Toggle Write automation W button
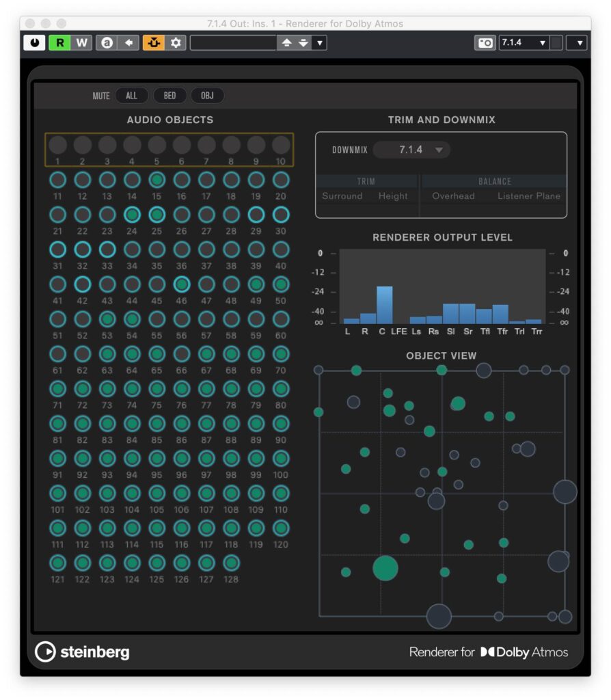The image size is (611, 700). pyautogui.click(x=82, y=43)
